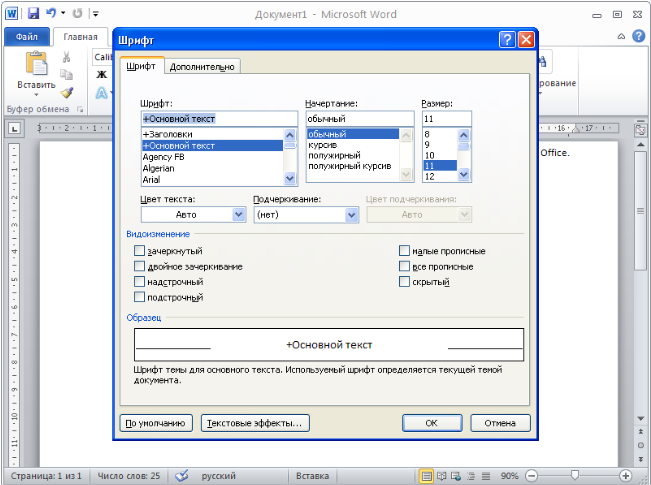Switch to the Дополнительно tab
The image size is (651, 485).
click(202, 67)
